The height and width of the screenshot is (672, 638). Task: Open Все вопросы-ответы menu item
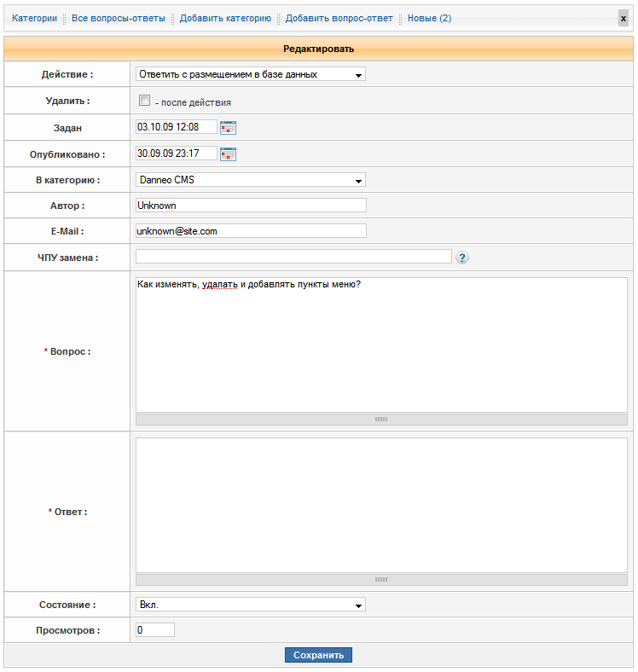click(x=119, y=18)
